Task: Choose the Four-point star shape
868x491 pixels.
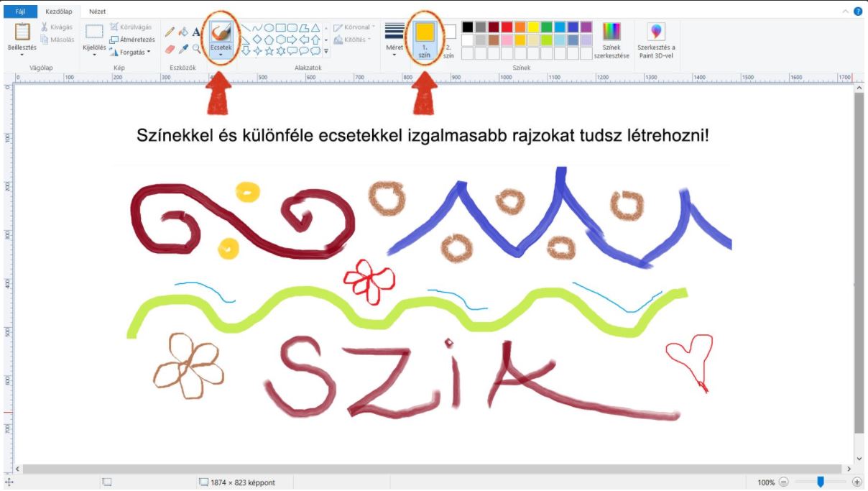Action: [257, 51]
